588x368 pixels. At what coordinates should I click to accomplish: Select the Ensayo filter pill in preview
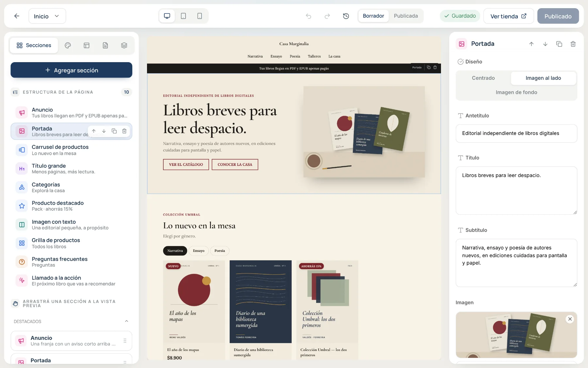[199, 251]
